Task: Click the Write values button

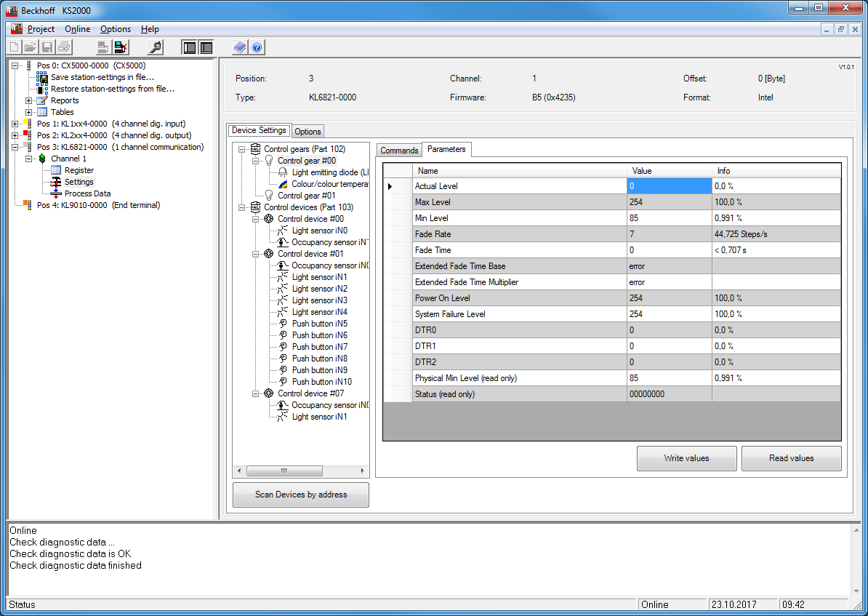Action: [x=686, y=458]
